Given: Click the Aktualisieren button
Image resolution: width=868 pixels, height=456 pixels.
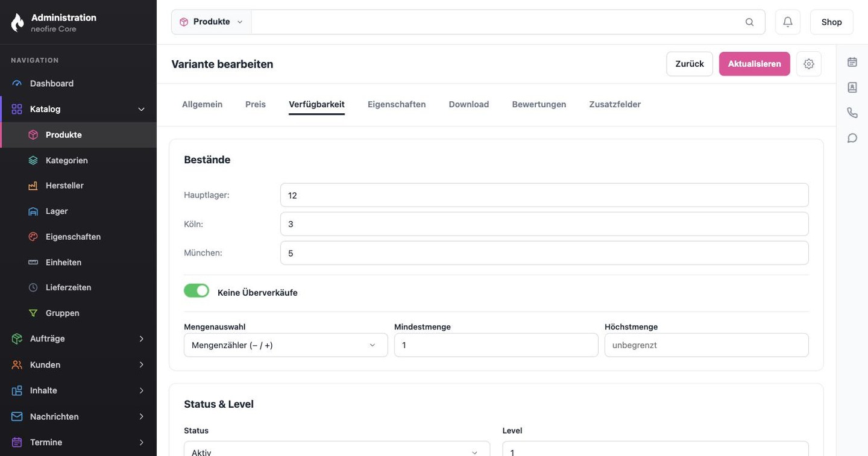Looking at the screenshot, I should pyautogui.click(x=755, y=64).
